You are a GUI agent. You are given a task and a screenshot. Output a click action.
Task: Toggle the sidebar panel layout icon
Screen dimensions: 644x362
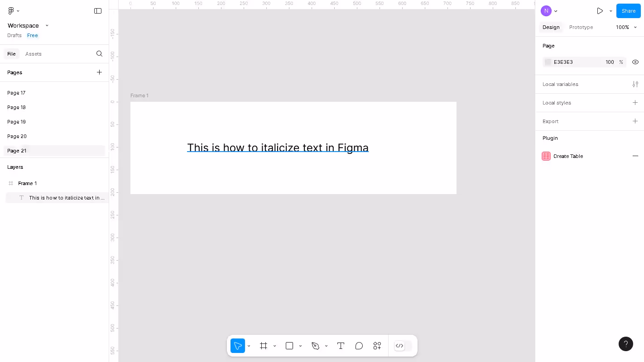[x=98, y=11]
